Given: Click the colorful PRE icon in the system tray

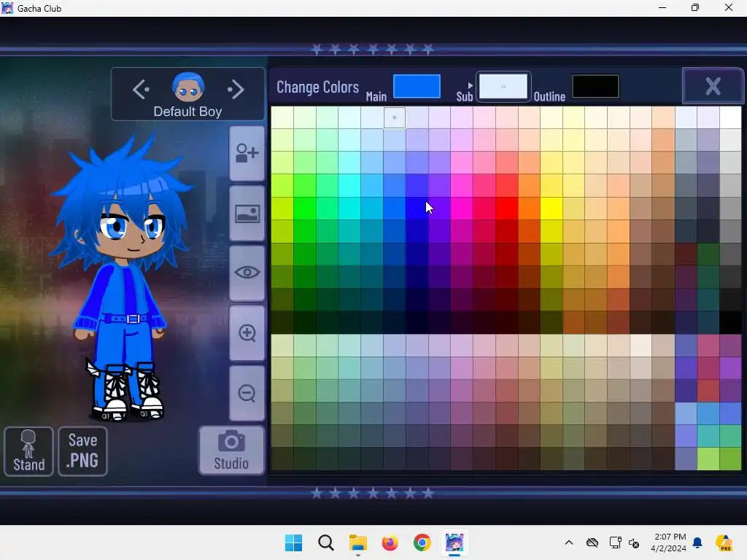Looking at the screenshot, I should pos(724,542).
